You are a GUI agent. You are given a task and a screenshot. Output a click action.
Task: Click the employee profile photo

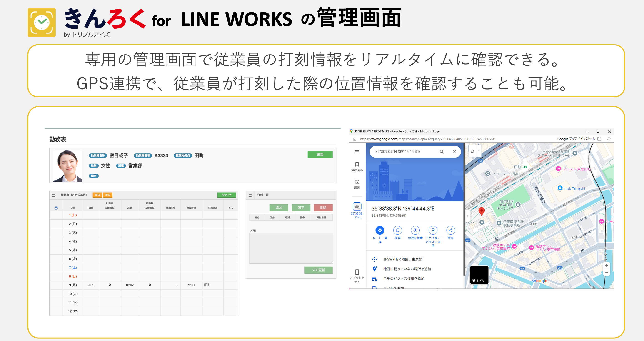coord(67,166)
